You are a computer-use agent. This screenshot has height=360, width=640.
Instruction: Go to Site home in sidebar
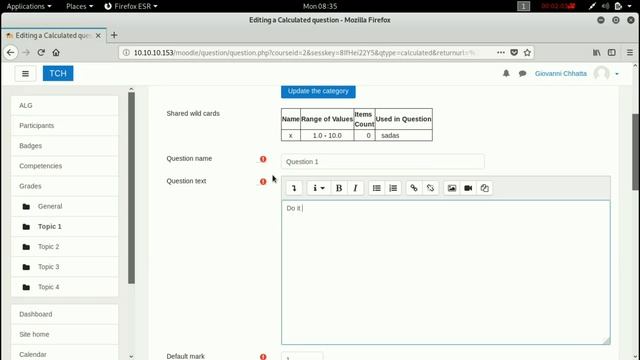pos(64,334)
